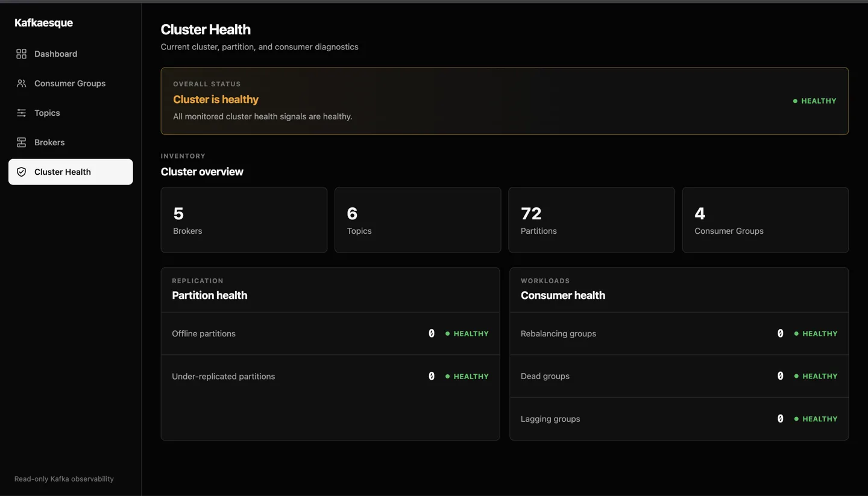Viewport: 868px width, 496px height.
Task: Click the Partitions count card
Action: [x=591, y=220]
